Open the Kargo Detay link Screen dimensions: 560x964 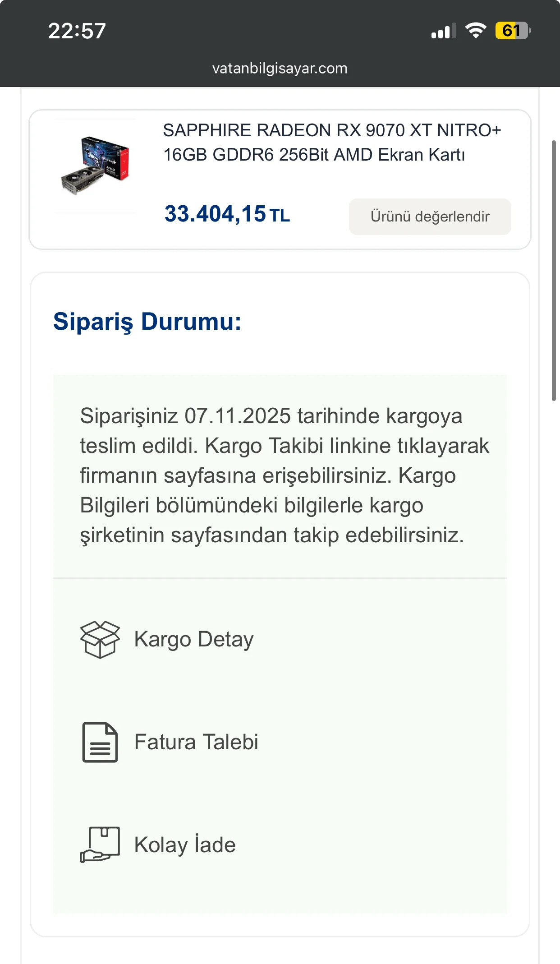(x=194, y=639)
